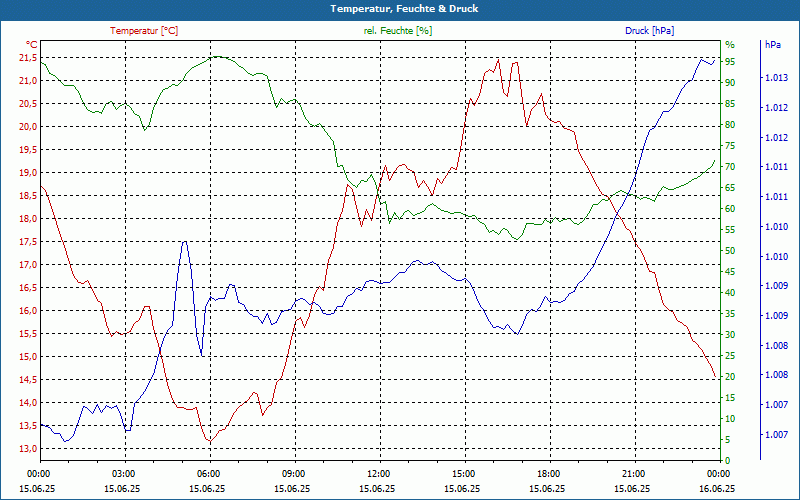Select the blue "Druck [hPa]" legend label
Image resolution: width=800 pixels, height=500 pixels.
pos(649,31)
